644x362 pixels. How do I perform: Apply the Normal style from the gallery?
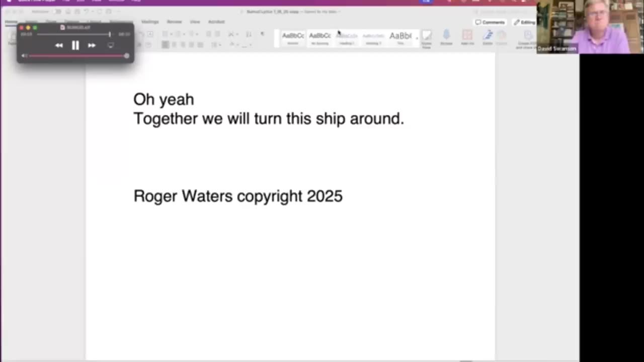pos(293,38)
